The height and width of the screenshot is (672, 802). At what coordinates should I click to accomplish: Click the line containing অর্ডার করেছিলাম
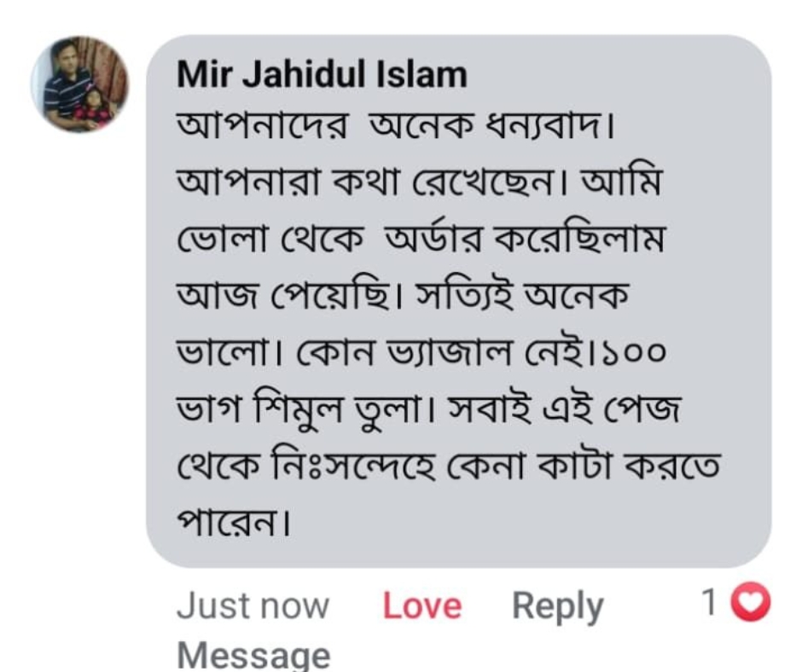click(x=420, y=240)
